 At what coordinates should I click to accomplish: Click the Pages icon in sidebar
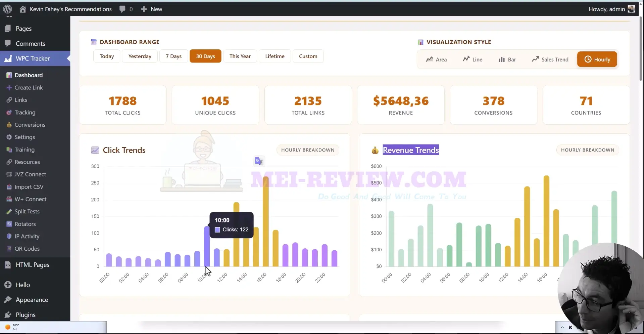click(x=8, y=29)
